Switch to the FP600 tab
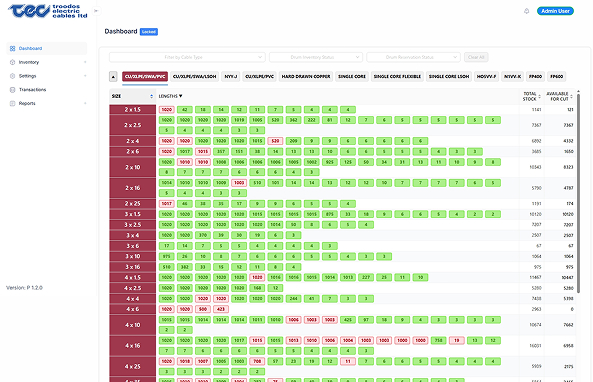Image resolution: width=593 pixels, height=382 pixels. pyautogui.click(x=556, y=76)
